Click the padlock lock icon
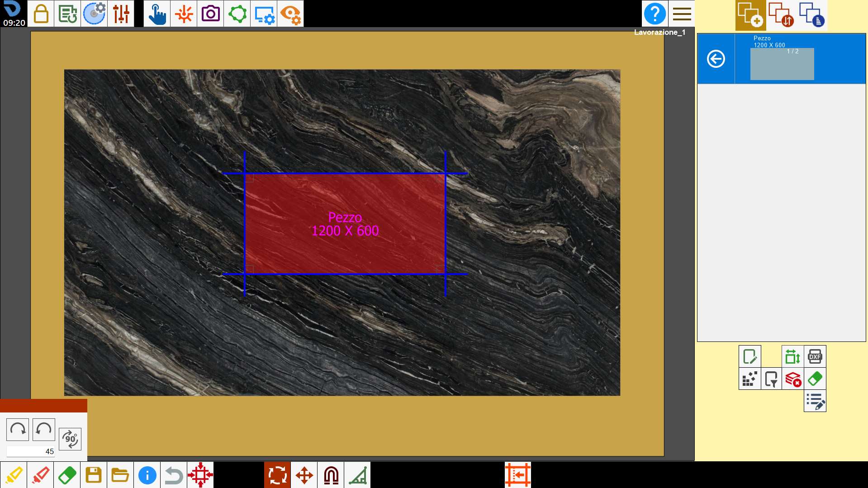Viewport: 868px width, 488px height. [41, 14]
